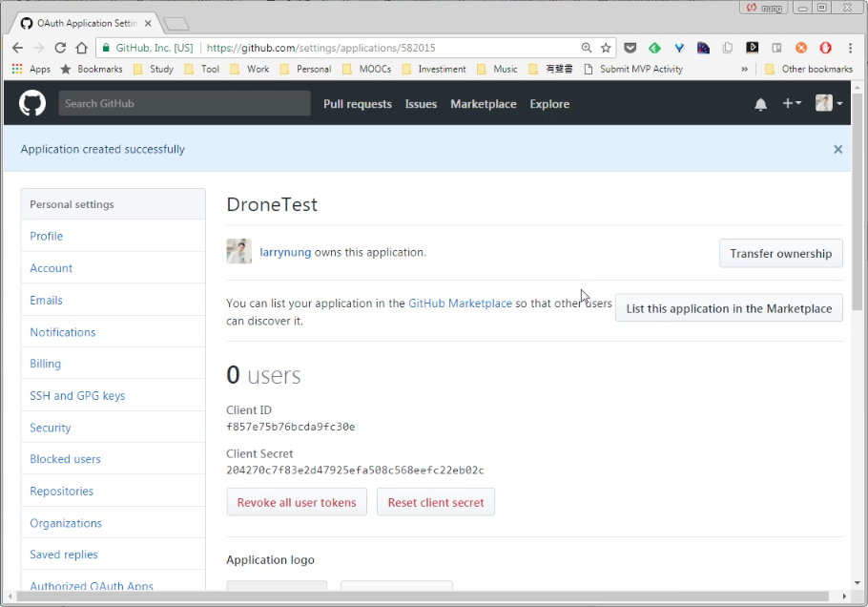Viewport: 868px width, 607px height.
Task: Open a new browser tab
Action: click(x=176, y=24)
